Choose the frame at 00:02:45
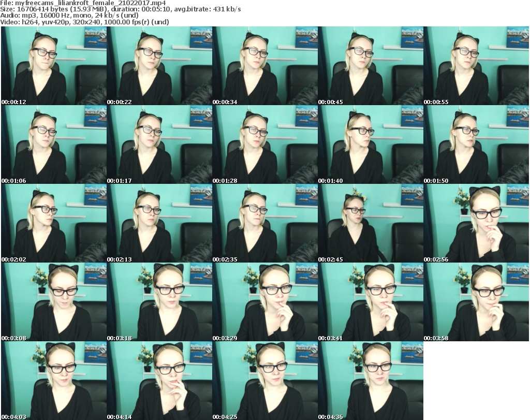The image size is (530, 420). click(x=371, y=223)
